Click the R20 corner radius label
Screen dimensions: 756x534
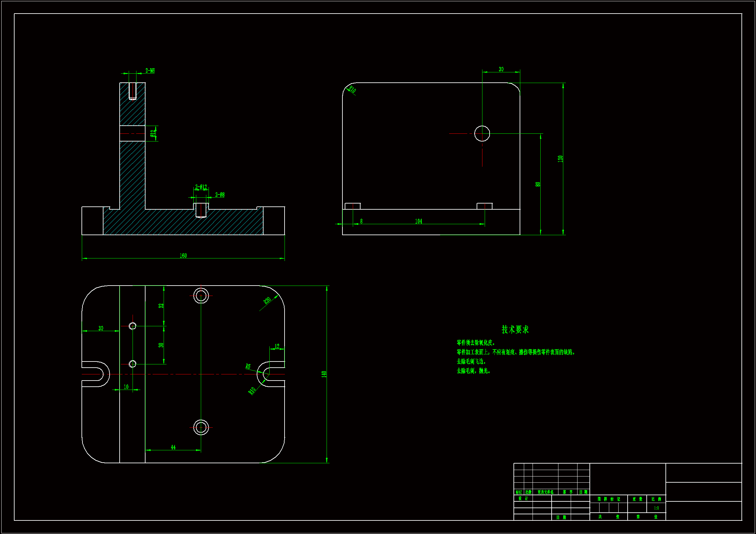coord(267,300)
